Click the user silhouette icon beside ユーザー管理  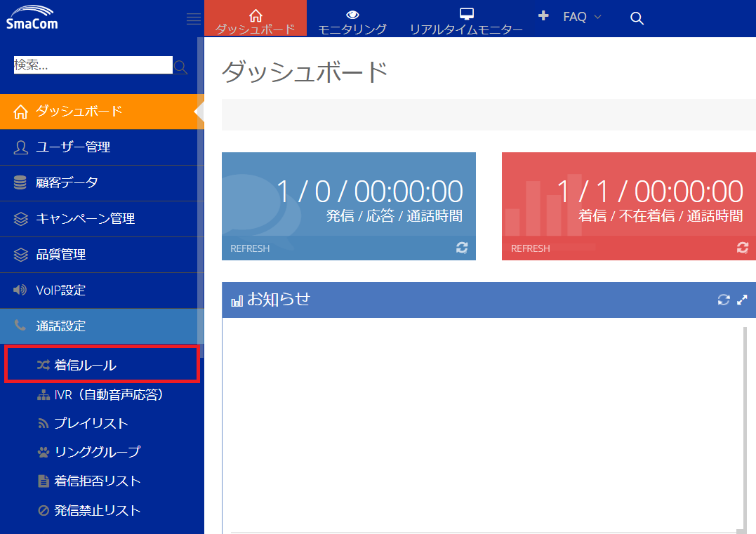click(21, 147)
